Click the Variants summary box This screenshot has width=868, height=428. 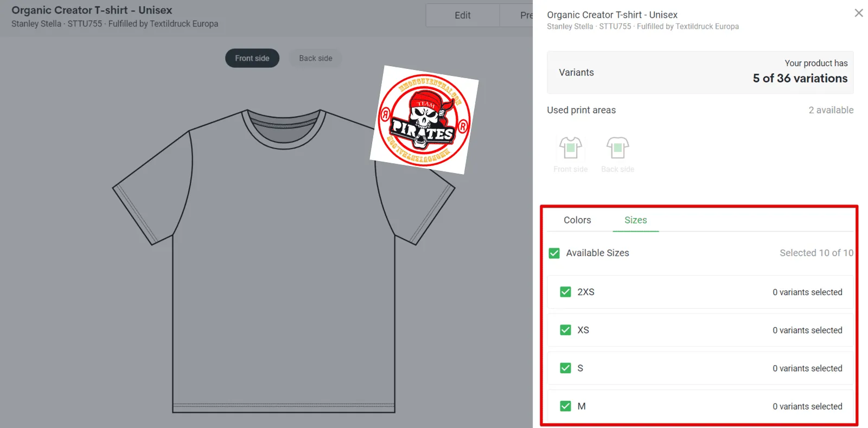(x=700, y=72)
